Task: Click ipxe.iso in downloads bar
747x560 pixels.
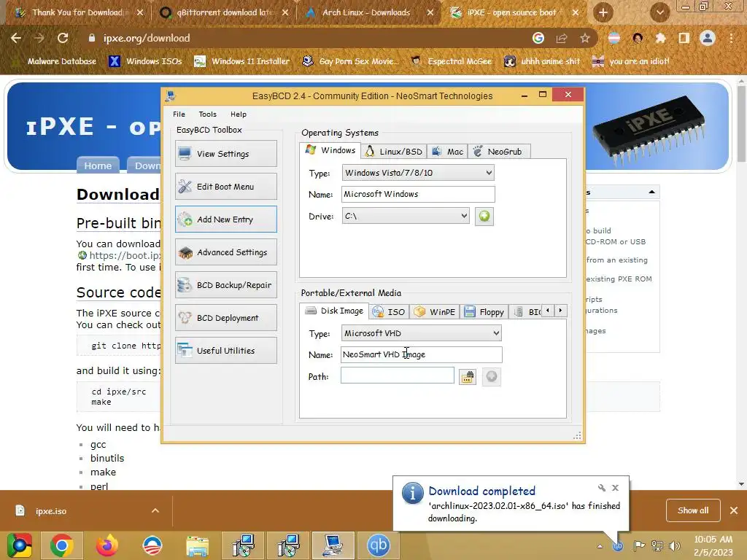Action: click(x=51, y=511)
